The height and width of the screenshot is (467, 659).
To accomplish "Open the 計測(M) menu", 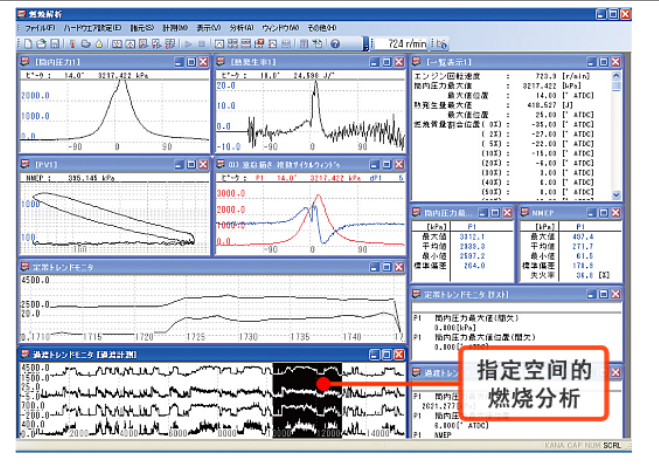I will tap(174, 28).
